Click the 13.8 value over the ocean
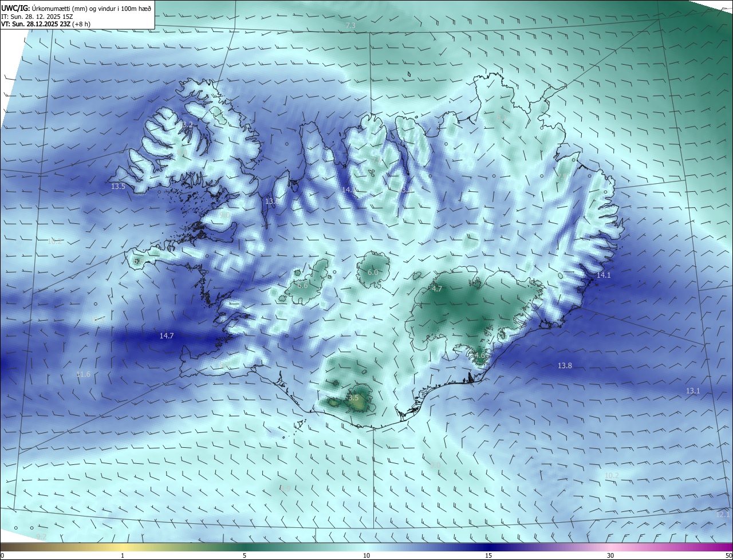This screenshot has height=560, width=733. click(565, 365)
